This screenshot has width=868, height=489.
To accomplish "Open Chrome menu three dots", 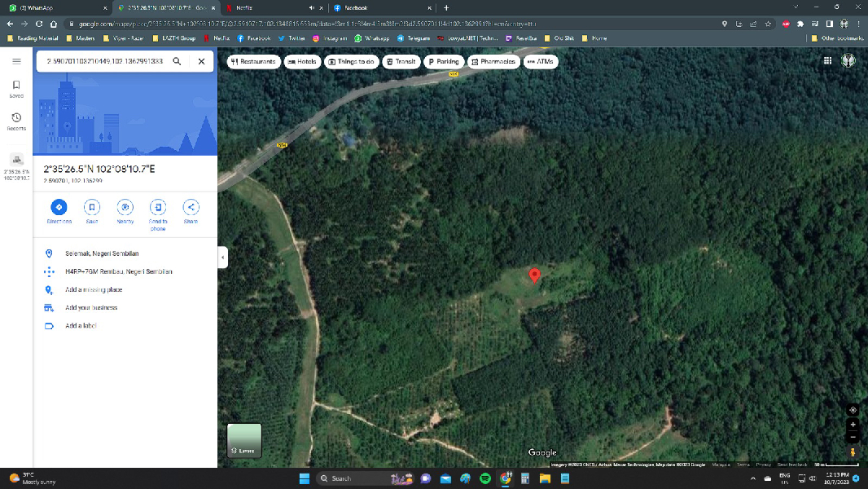I will [x=858, y=24].
